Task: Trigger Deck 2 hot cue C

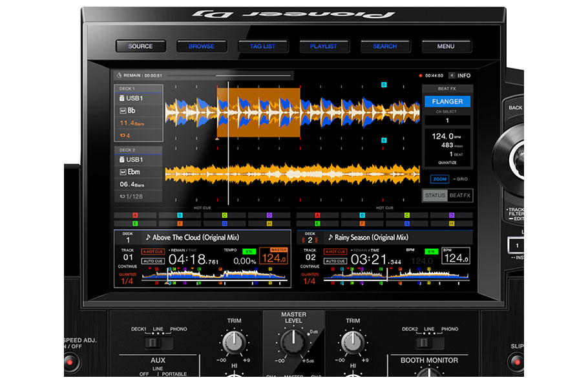Action: point(407,215)
